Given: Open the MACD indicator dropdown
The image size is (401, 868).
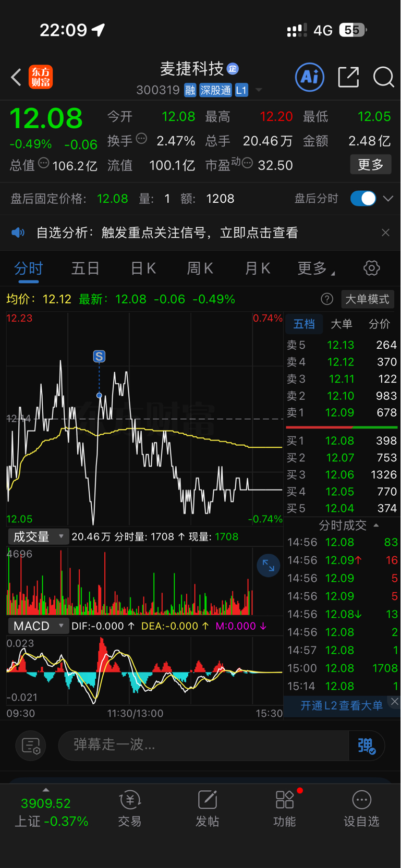Looking at the screenshot, I should (x=38, y=626).
